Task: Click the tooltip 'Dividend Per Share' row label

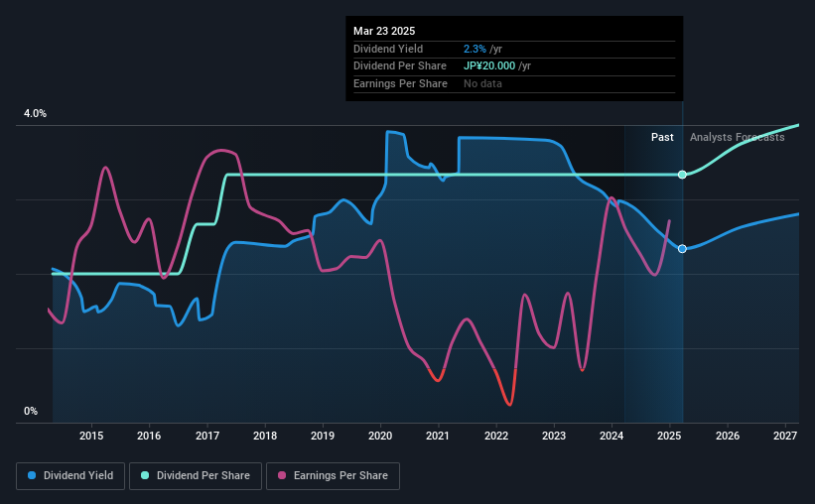Action: (x=400, y=66)
